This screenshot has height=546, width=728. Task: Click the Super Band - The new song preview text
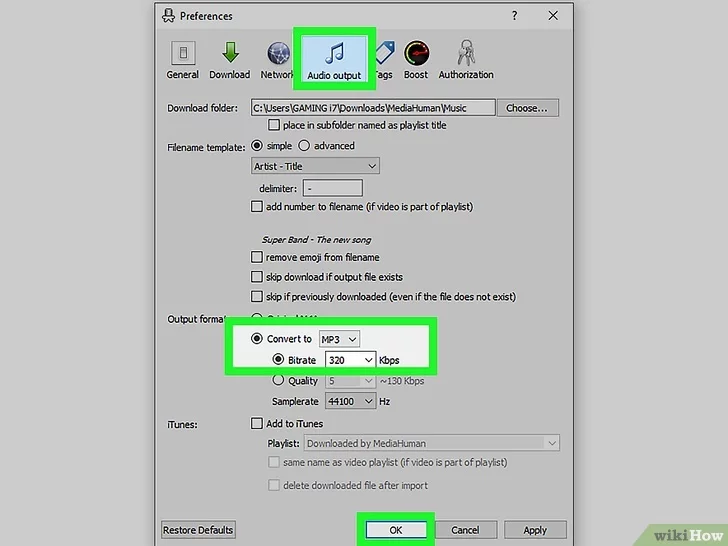pyautogui.click(x=316, y=240)
